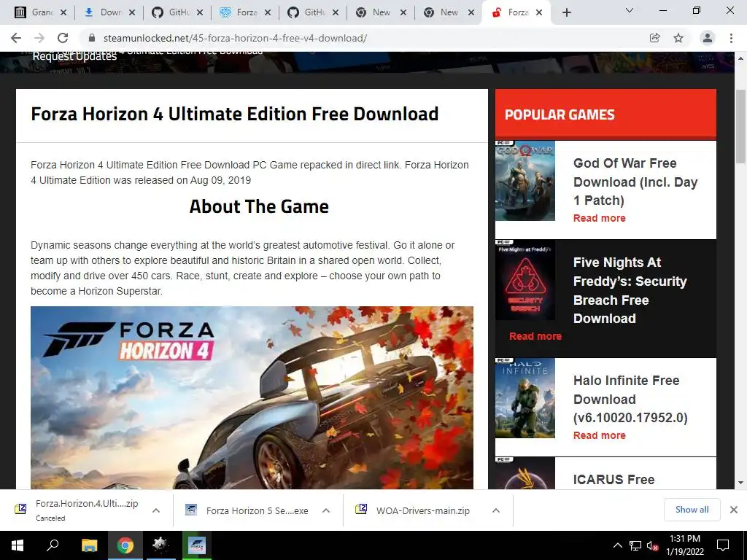
Task: Open the Chrome profile avatar menu
Action: point(708,38)
